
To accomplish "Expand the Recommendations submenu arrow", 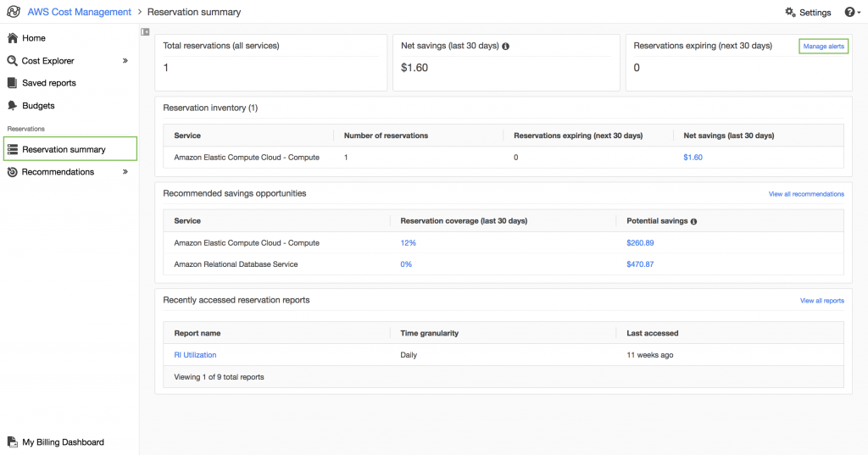I will [x=125, y=172].
